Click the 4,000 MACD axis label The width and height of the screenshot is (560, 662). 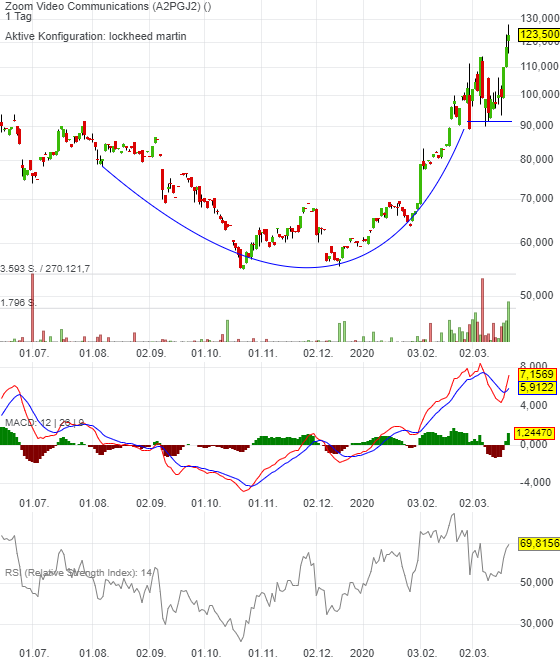[x=533, y=405]
